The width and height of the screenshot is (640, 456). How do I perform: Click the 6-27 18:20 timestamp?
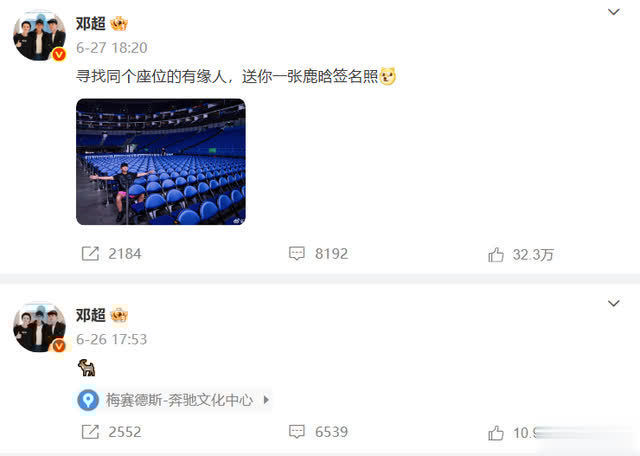pyautogui.click(x=111, y=48)
